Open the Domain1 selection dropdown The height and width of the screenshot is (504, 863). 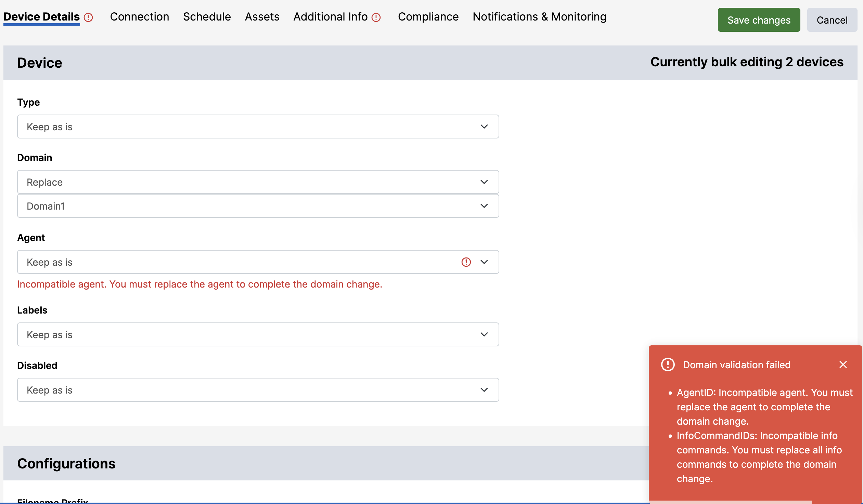pos(258,206)
